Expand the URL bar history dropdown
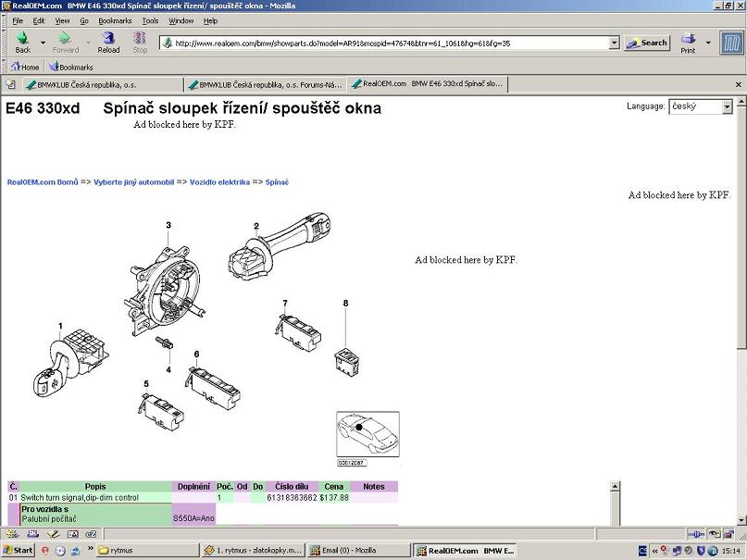Screen dimensions: 747x560 (614, 43)
